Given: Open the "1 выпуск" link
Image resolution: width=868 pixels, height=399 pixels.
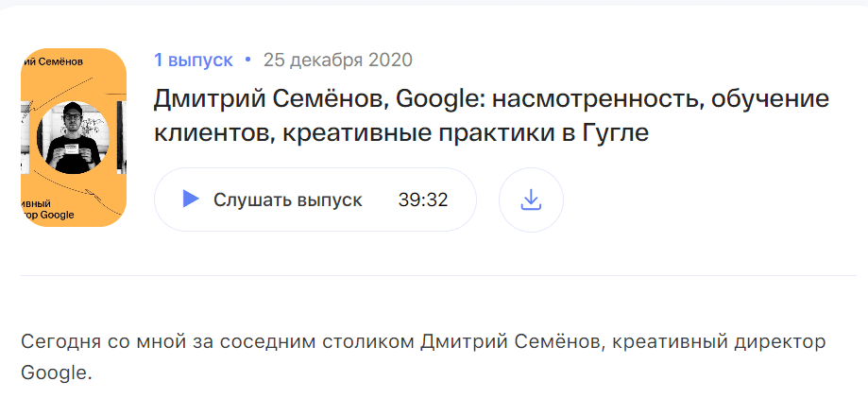Looking at the screenshot, I should 194,61.
